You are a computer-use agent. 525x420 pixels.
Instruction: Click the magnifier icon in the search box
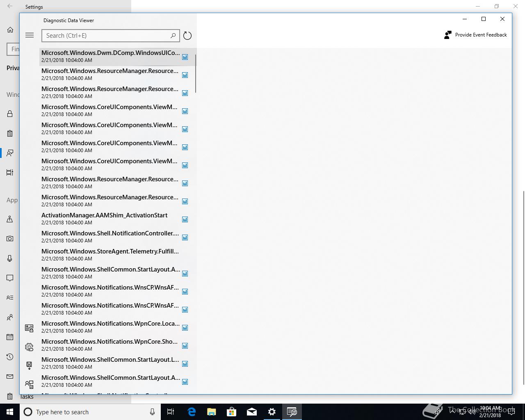(173, 36)
